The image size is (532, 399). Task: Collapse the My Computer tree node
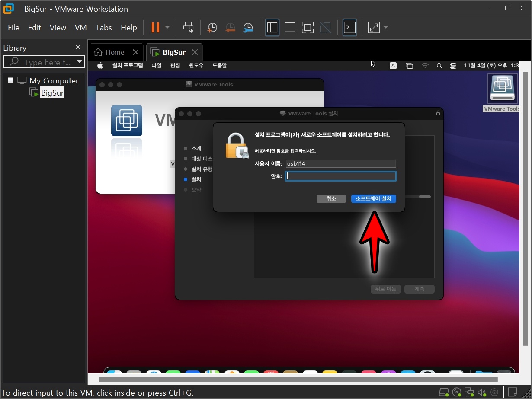tap(11, 80)
